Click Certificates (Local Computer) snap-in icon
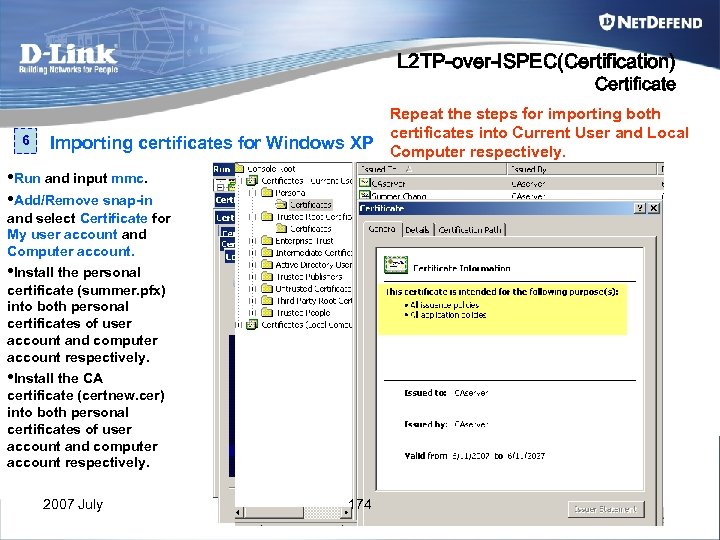 click(251, 325)
